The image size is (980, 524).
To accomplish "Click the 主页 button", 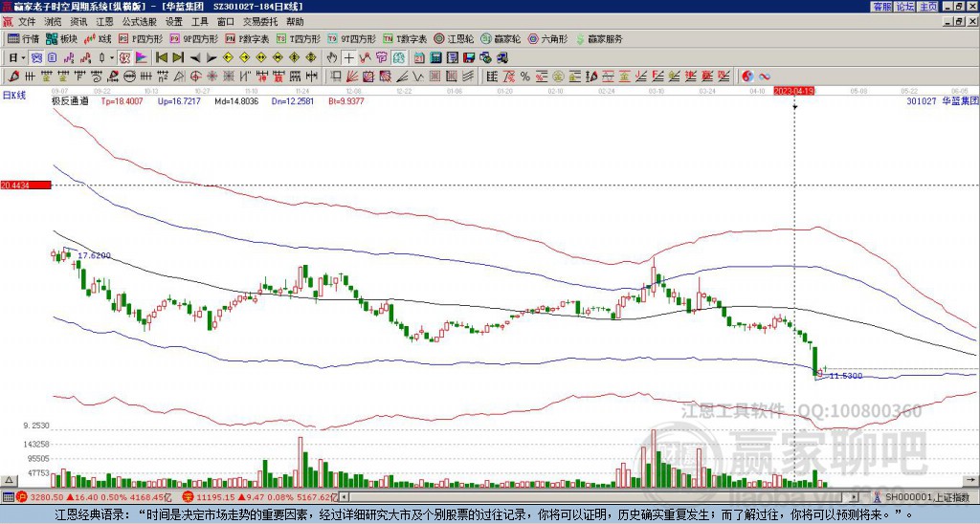I will [x=928, y=6].
